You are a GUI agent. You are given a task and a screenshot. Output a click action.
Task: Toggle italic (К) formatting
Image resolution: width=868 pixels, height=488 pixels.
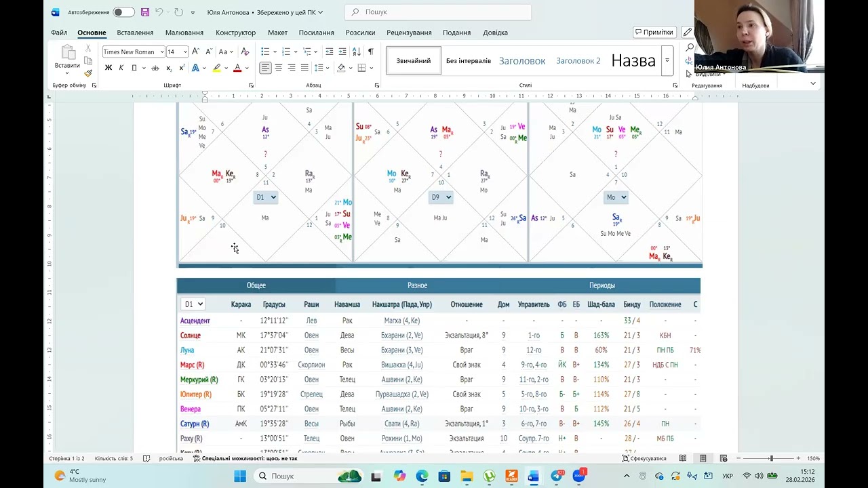121,68
